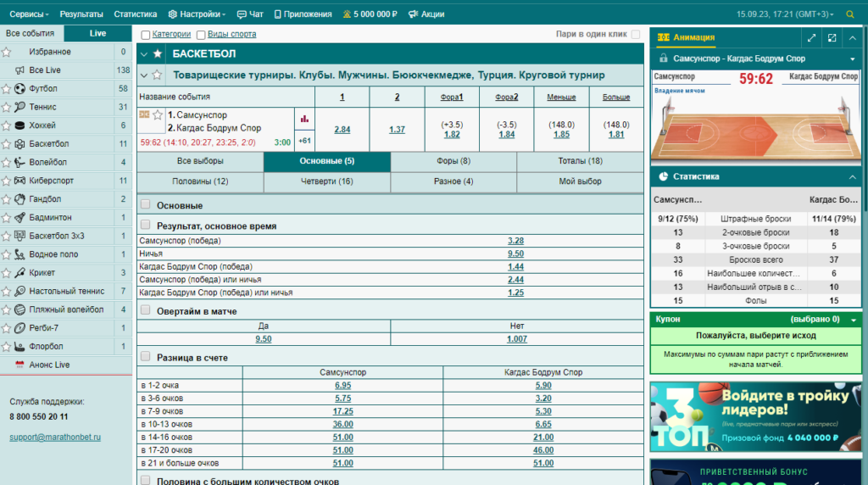This screenshot has width=868, height=485.
Task: Open match statistics chart icon
Action: pos(304,119)
